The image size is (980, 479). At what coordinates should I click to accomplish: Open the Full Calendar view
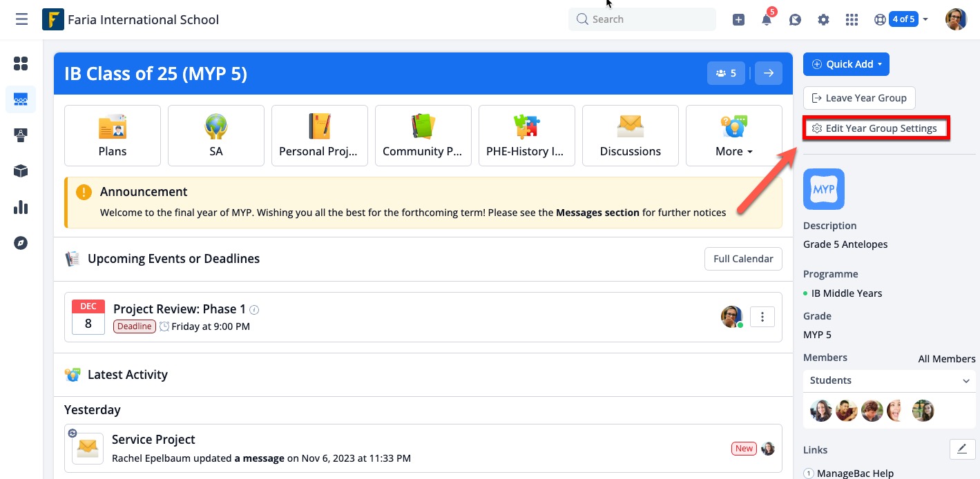742,259
